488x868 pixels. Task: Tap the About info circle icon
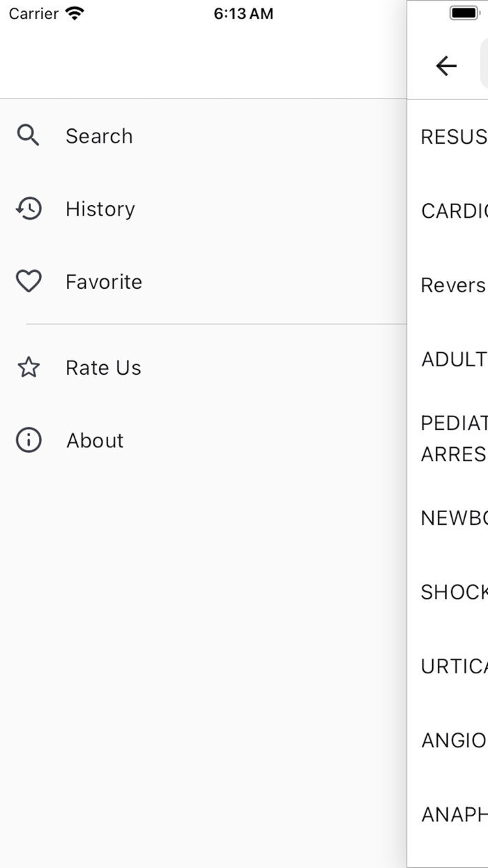pyautogui.click(x=28, y=440)
